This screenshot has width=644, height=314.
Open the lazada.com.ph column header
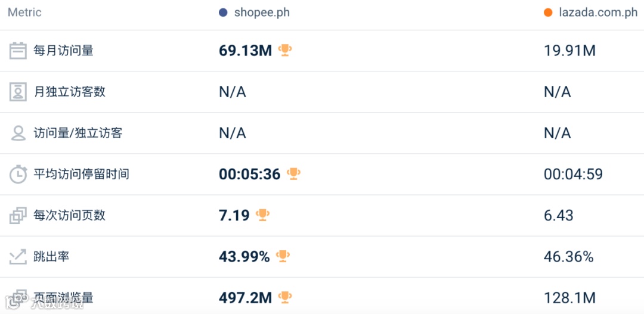(598, 13)
